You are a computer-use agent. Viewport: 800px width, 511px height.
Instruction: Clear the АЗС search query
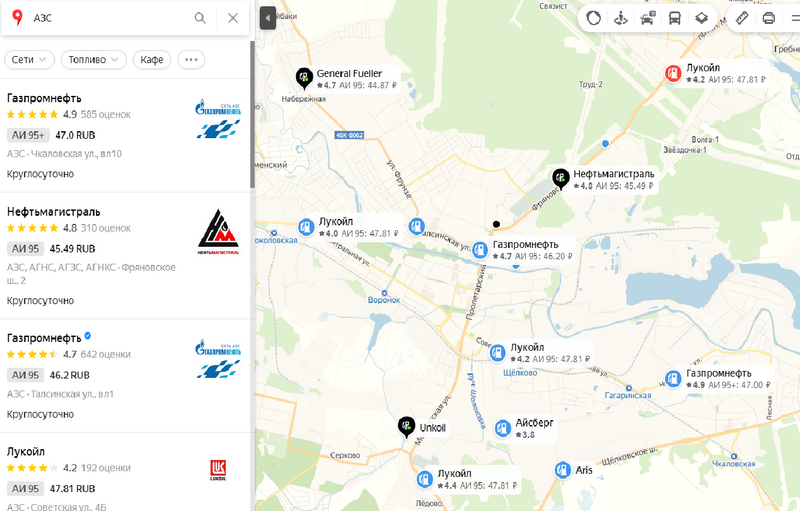(x=233, y=18)
